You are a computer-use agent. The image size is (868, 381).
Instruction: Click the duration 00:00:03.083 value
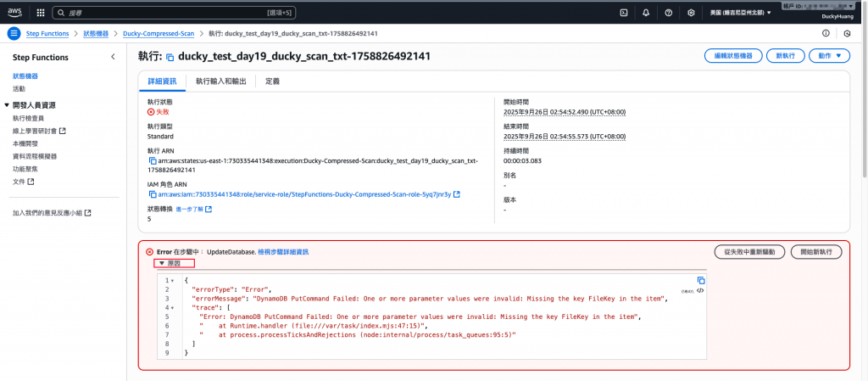click(x=522, y=160)
